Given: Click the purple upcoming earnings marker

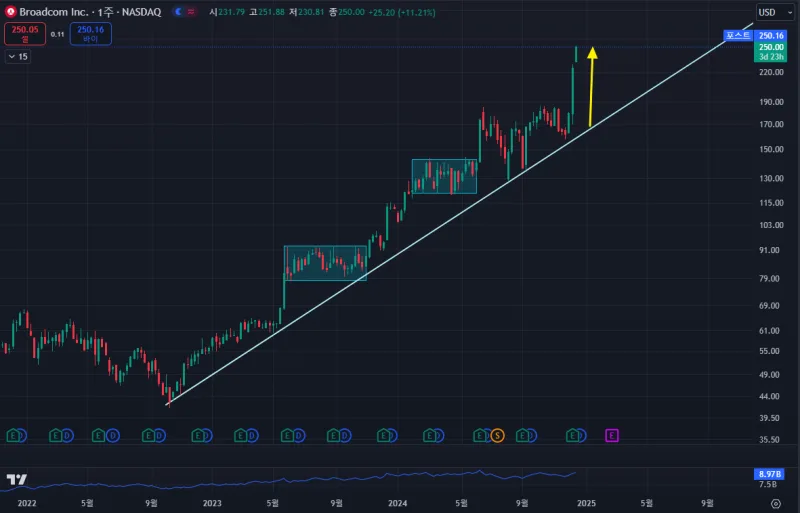Looking at the screenshot, I should 612,435.
